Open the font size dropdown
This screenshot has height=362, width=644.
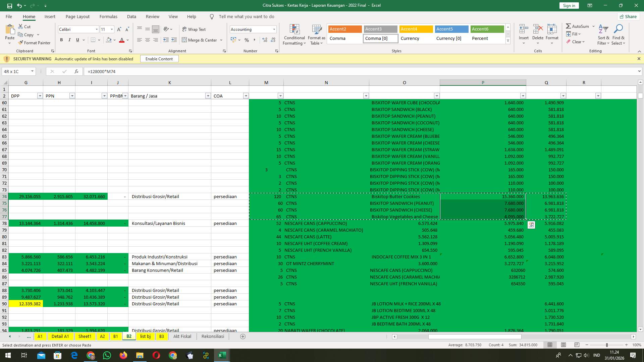(112, 29)
